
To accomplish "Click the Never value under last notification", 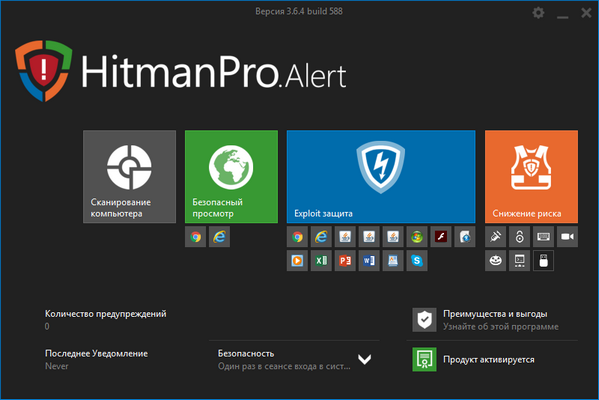I will point(57,366).
